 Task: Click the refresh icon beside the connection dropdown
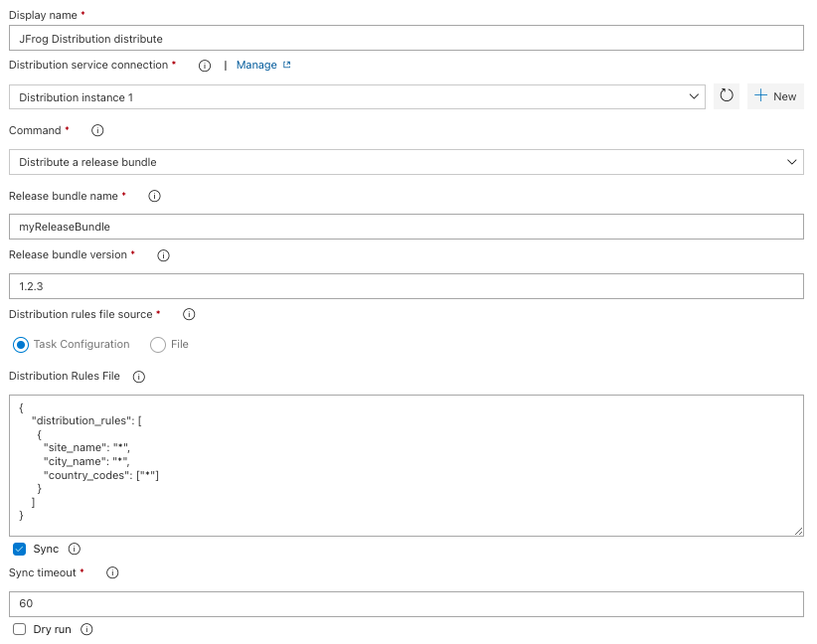[x=727, y=95]
